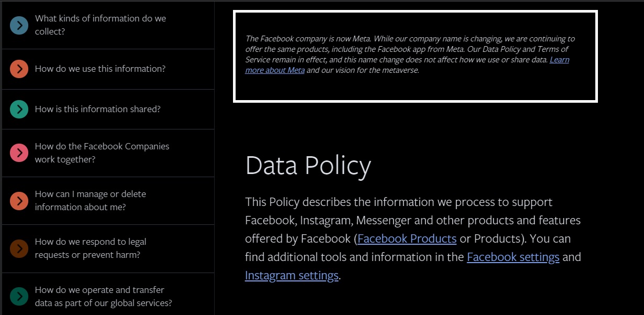Click the green arrow icon for information sharing
The height and width of the screenshot is (315, 644).
pyautogui.click(x=19, y=109)
